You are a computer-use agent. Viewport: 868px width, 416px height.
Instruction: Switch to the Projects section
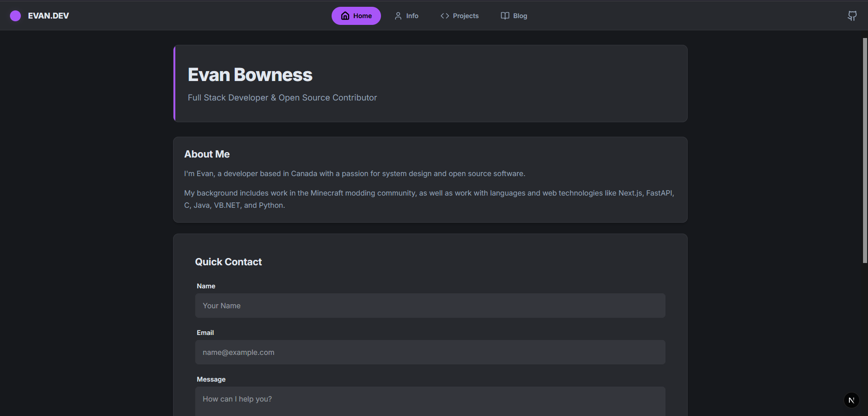(x=459, y=15)
